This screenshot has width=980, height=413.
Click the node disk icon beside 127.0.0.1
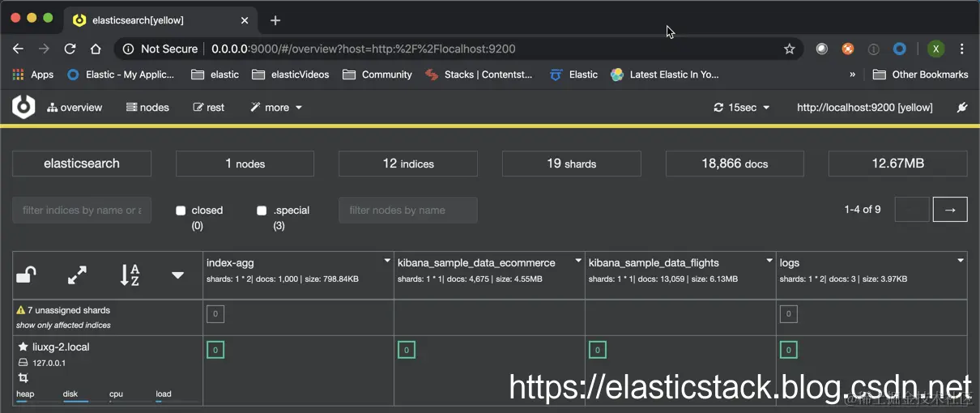pyautogui.click(x=23, y=363)
